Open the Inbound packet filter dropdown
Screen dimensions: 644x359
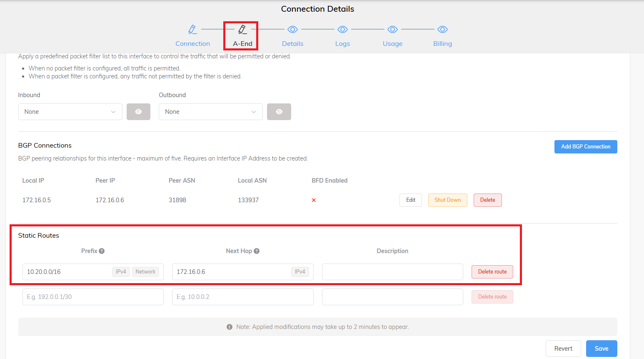tap(70, 112)
